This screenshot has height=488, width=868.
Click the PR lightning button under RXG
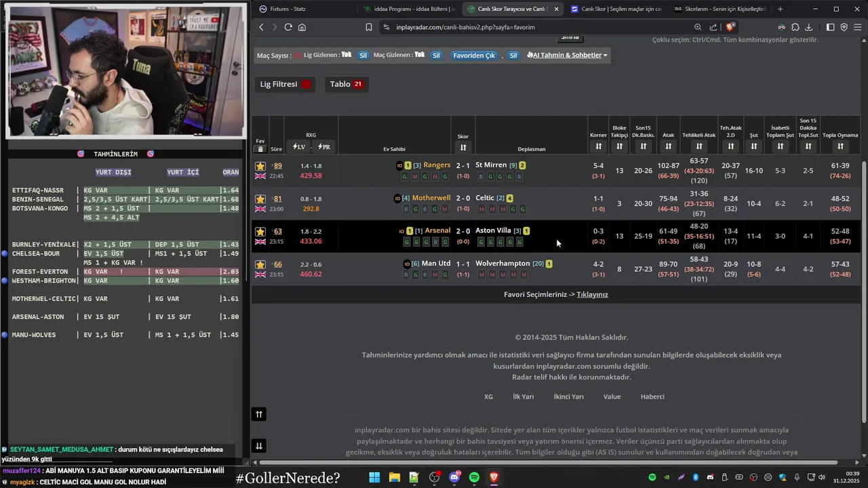click(x=324, y=147)
